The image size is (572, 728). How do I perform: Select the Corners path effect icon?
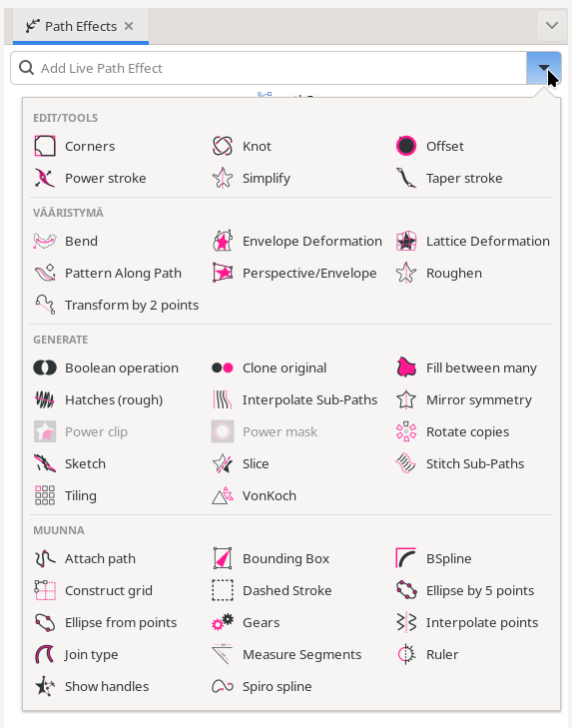45,146
